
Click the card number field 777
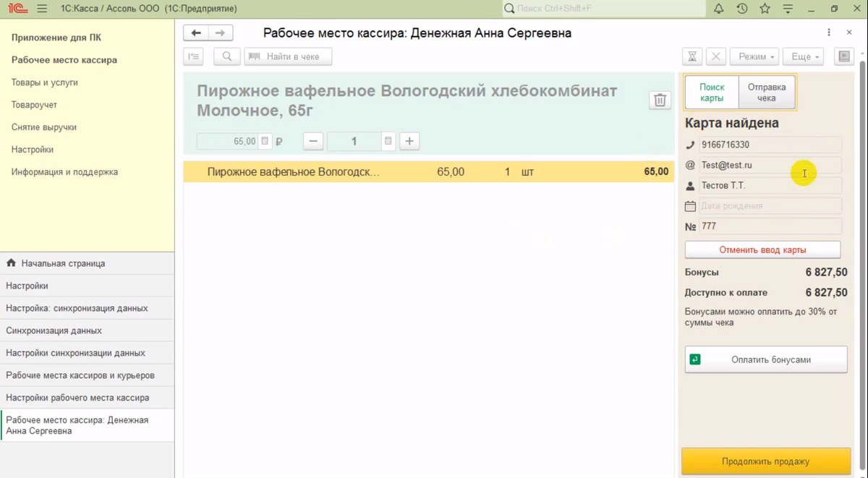coord(770,226)
